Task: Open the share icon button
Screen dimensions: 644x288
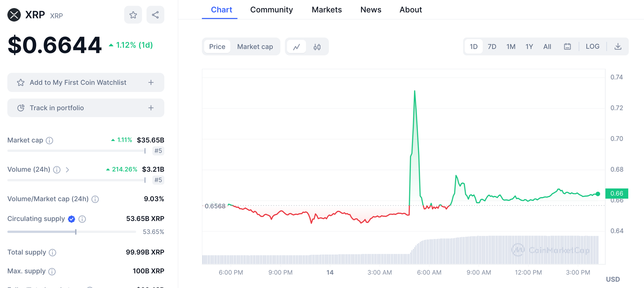Action: click(x=155, y=15)
